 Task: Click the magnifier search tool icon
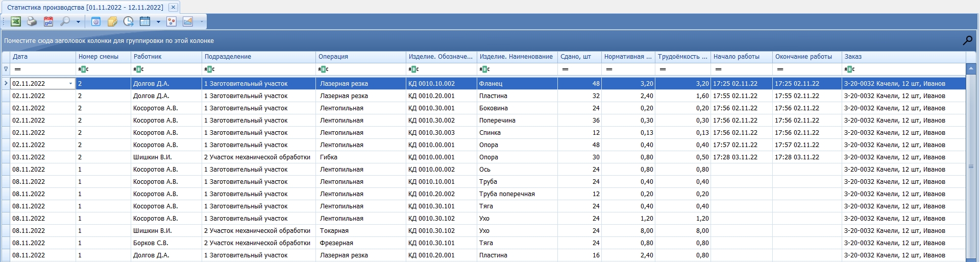(x=65, y=21)
